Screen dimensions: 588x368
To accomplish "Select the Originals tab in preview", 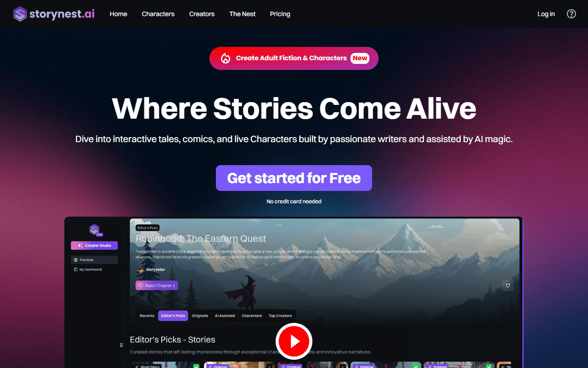I will [x=200, y=316].
